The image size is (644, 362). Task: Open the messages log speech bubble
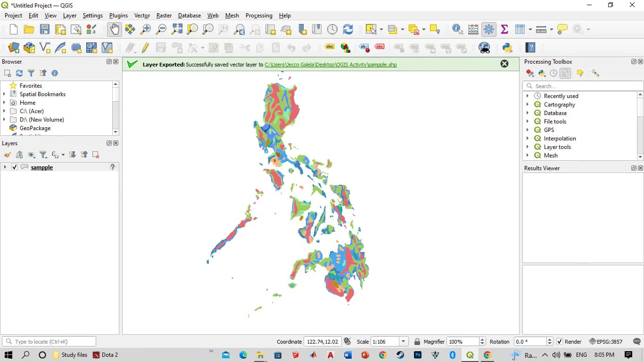click(x=637, y=342)
